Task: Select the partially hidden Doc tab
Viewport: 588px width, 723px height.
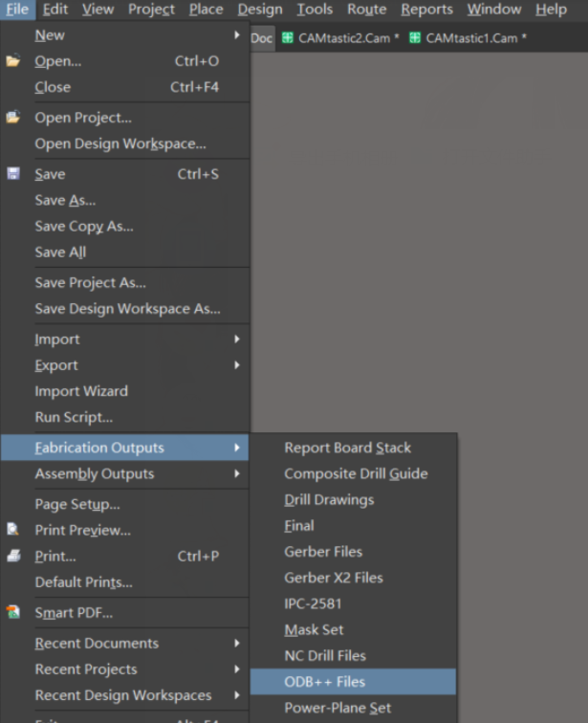Action: (x=262, y=38)
